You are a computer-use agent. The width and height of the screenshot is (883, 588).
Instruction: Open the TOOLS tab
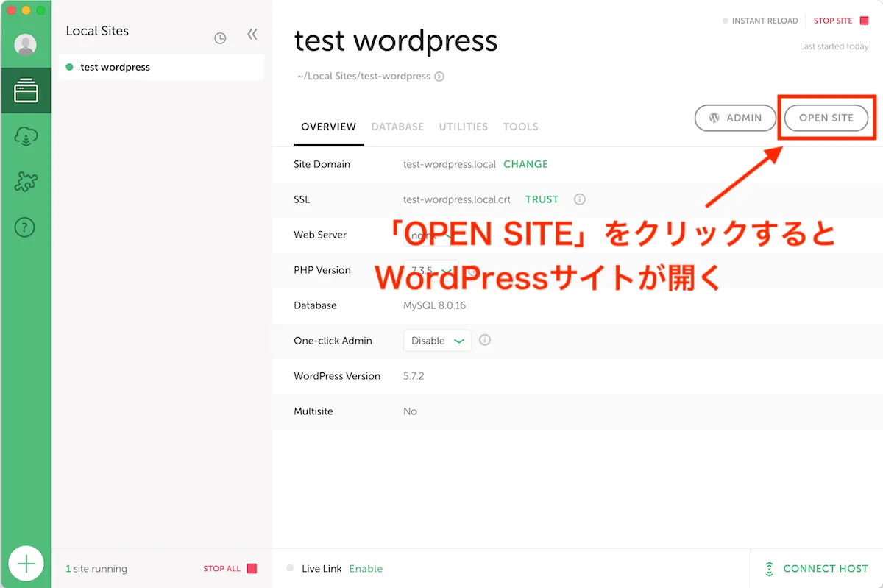(x=520, y=127)
